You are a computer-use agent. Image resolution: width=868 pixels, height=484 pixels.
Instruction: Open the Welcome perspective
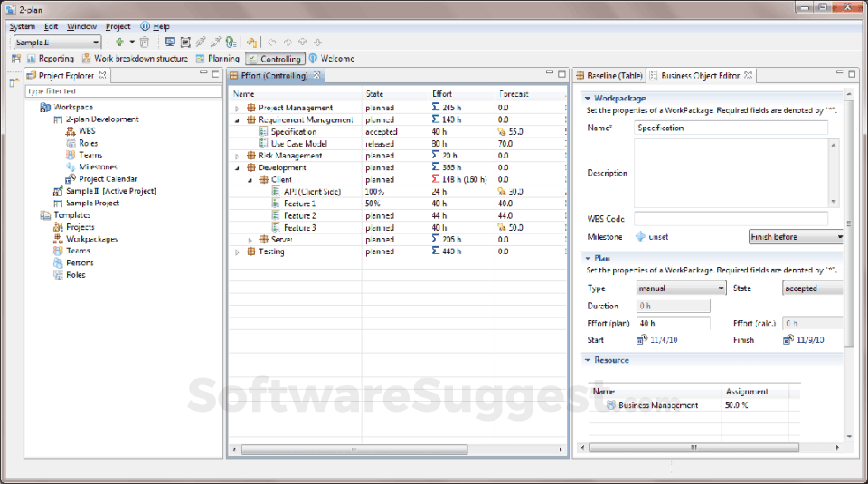point(332,58)
